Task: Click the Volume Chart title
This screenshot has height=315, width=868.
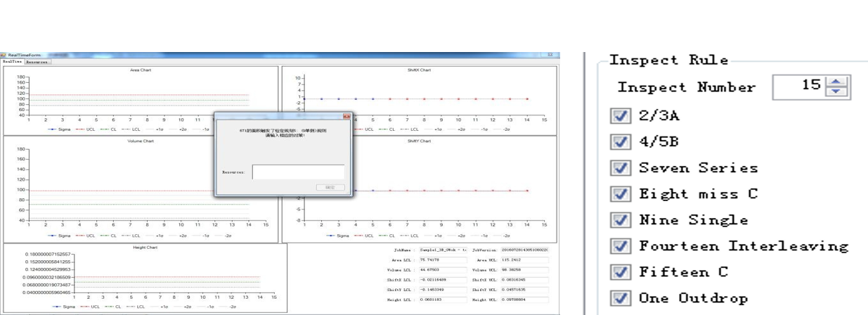Action: click(x=141, y=141)
